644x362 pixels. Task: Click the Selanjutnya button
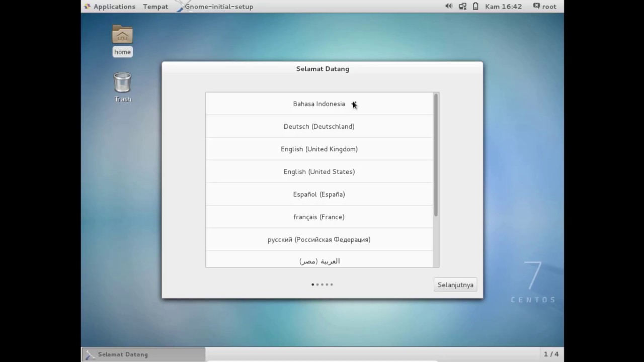point(455,285)
